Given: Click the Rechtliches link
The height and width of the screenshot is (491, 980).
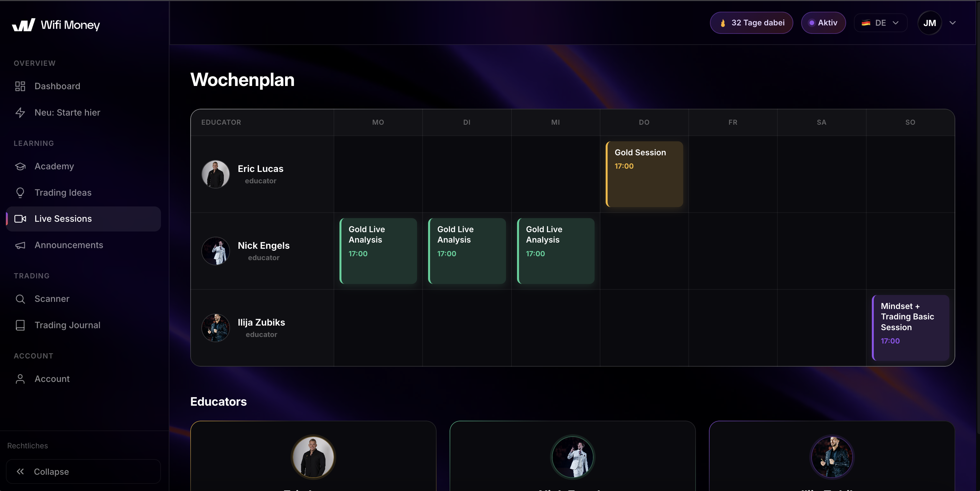Looking at the screenshot, I should [27, 446].
